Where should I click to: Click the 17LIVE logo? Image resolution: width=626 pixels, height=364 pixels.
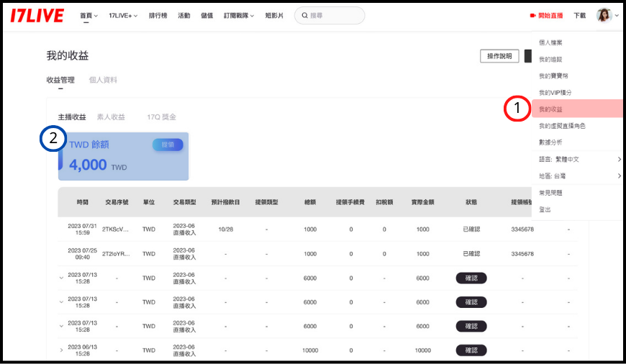[37, 15]
